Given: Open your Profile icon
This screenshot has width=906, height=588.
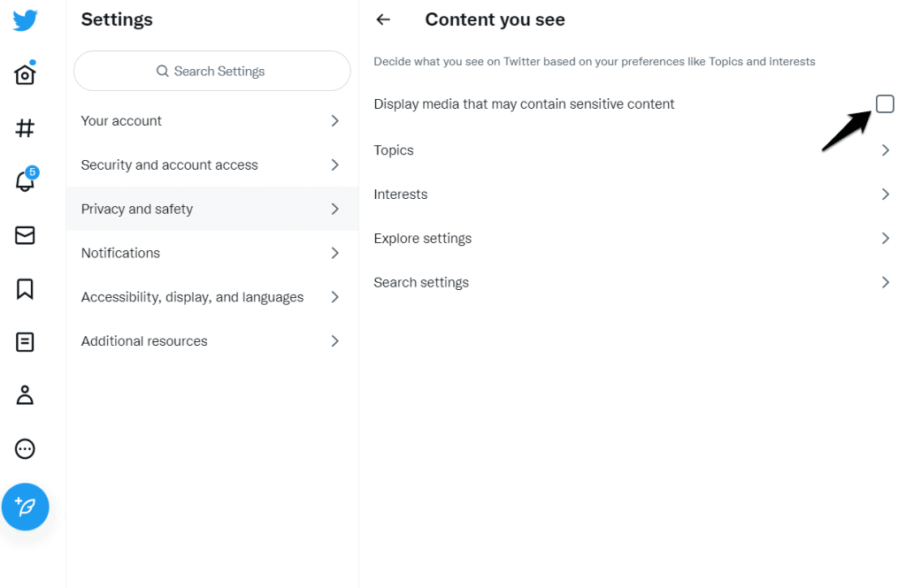Looking at the screenshot, I should click(25, 395).
